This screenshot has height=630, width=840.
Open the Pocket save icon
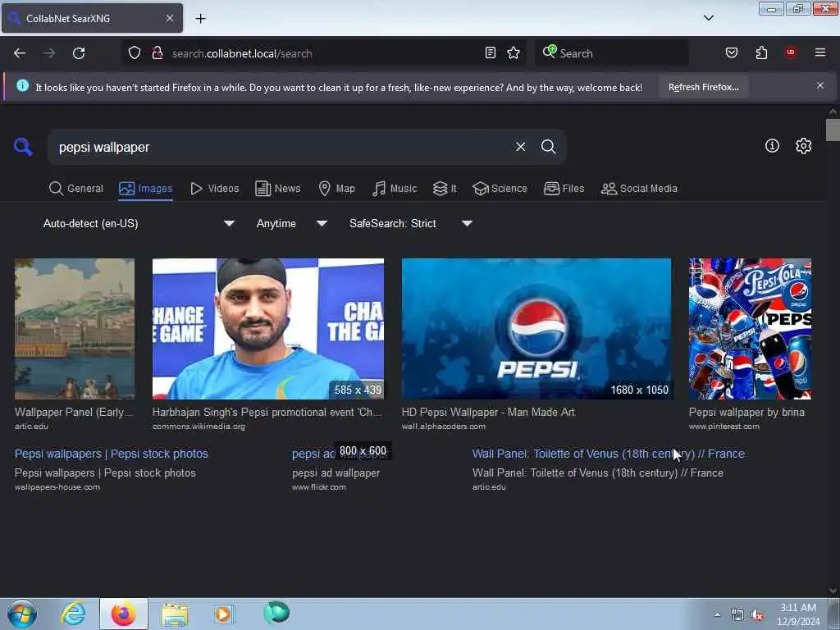[731, 53]
